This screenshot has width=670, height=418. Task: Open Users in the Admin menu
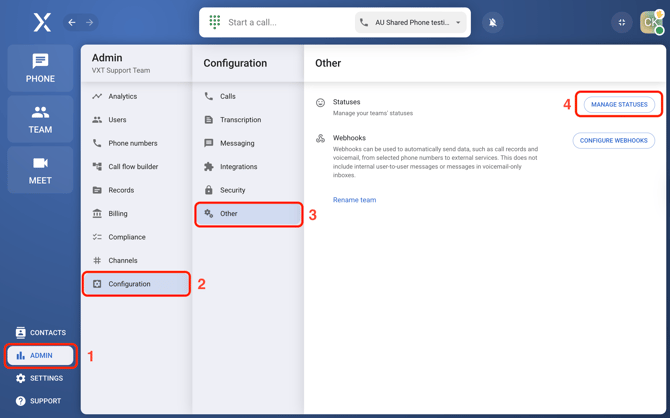coord(136,120)
